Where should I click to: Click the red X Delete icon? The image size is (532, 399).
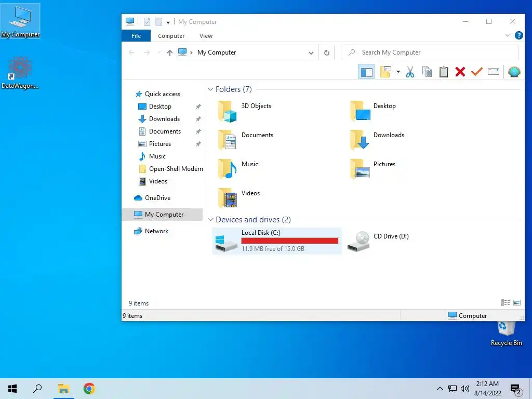[x=460, y=72]
